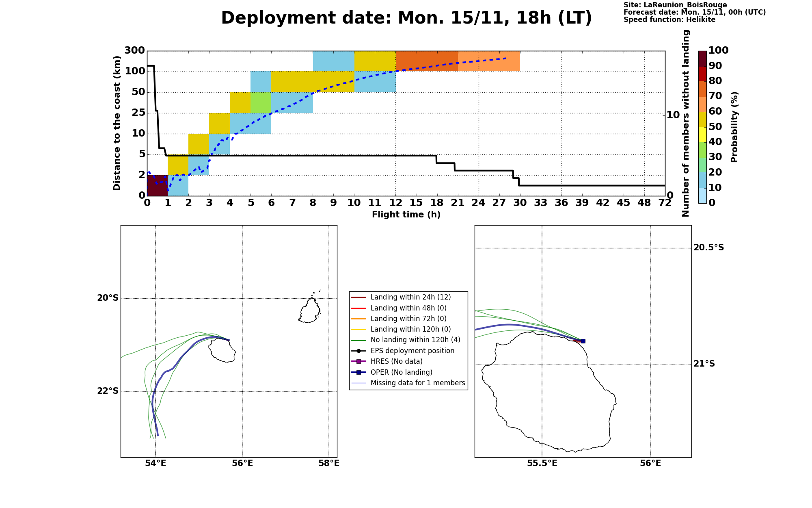Viewport: 812px width, 508px height.
Task: Click the blue 10-20 colorbar segment
Action: (702, 180)
